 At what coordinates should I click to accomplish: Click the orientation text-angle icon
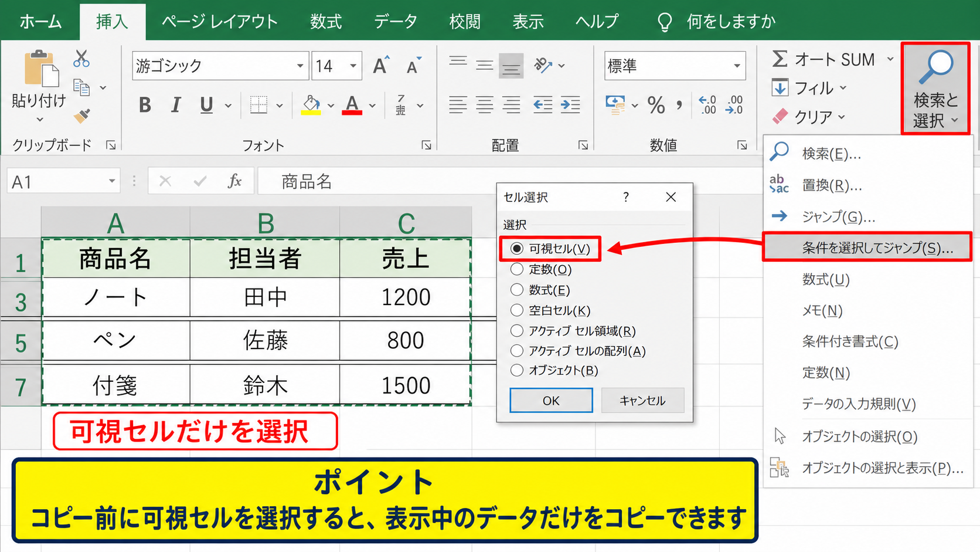[543, 65]
